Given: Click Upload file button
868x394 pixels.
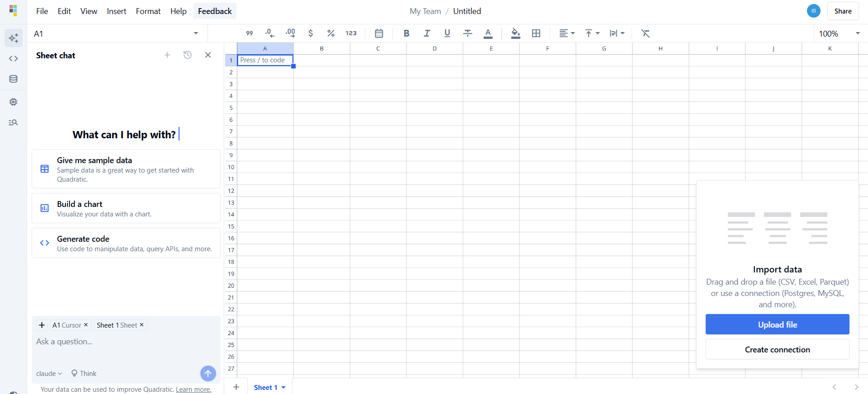Looking at the screenshot, I should click(x=778, y=324).
